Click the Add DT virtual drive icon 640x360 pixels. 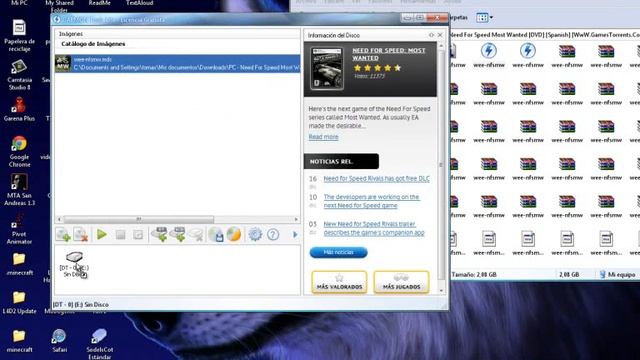pos(159,234)
